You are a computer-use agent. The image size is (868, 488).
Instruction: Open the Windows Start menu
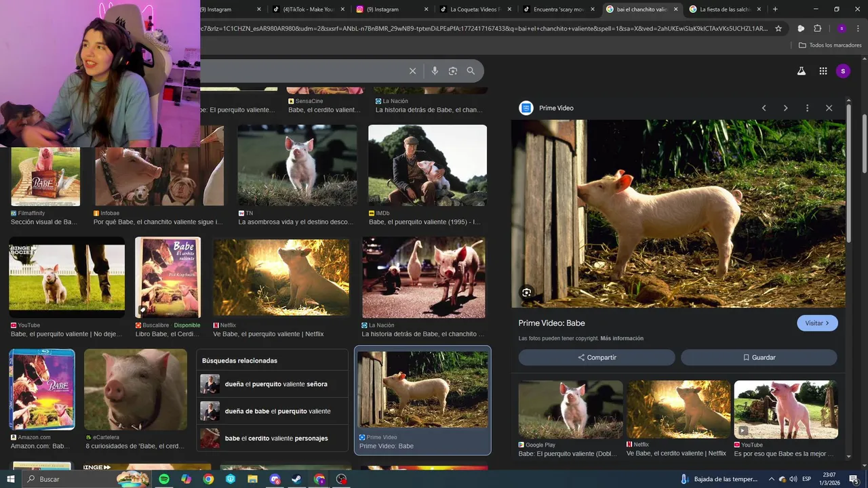coord(12,479)
